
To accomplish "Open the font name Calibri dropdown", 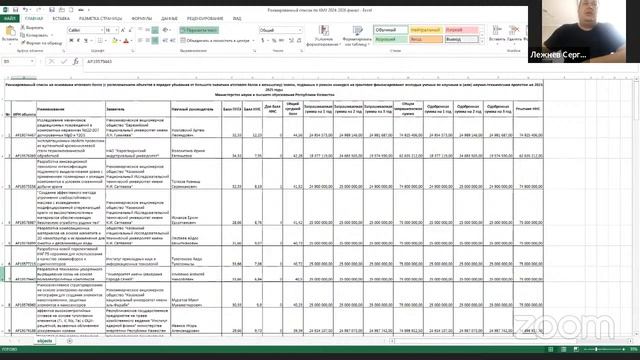I will coord(102,30).
